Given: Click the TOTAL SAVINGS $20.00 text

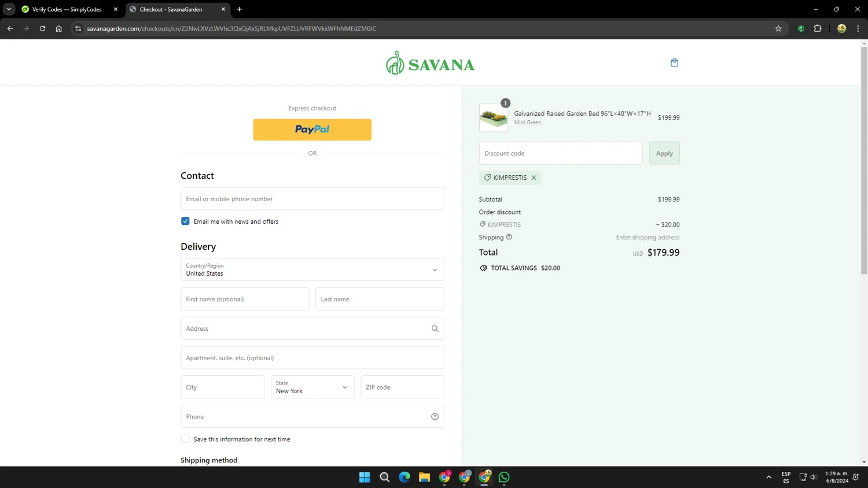Looking at the screenshot, I should [x=525, y=268].
